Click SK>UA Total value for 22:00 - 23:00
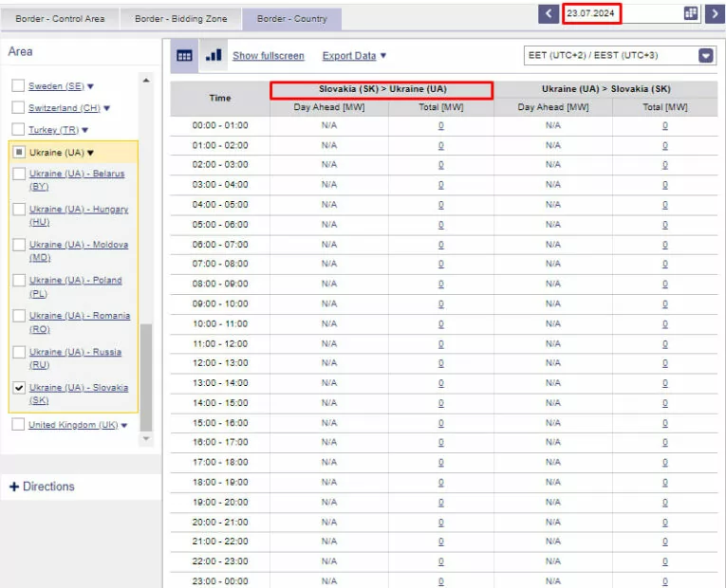Viewport: 726px width, 588px height. [x=440, y=561]
